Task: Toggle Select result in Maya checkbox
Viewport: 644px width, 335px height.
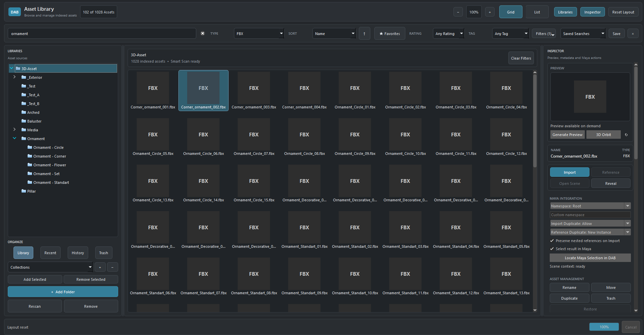Action: tap(552, 249)
